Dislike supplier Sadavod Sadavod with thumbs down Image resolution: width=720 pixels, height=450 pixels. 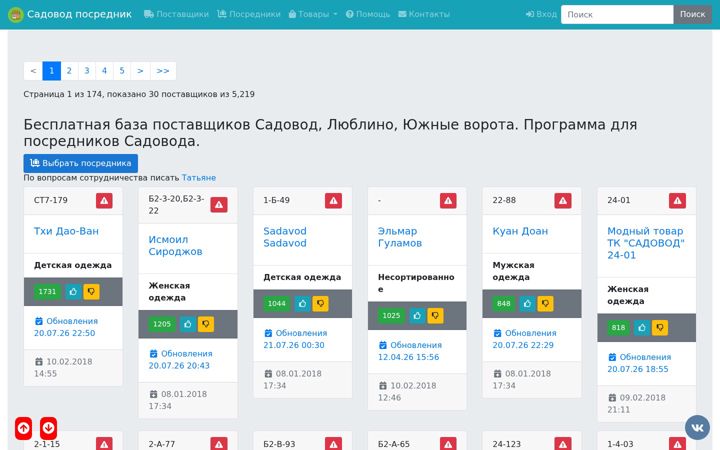[x=321, y=304]
